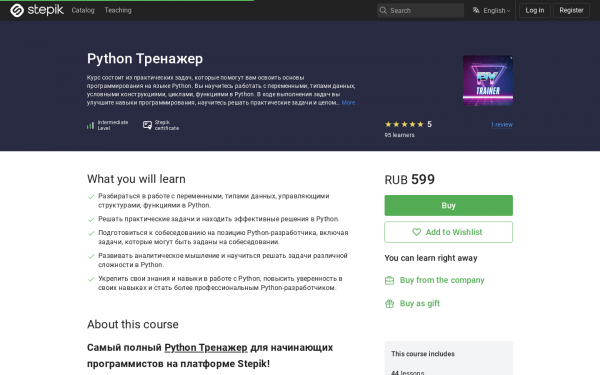
Task: Click checkmark beside 'Укрепить свои знания'
Action: pos(91,279)
